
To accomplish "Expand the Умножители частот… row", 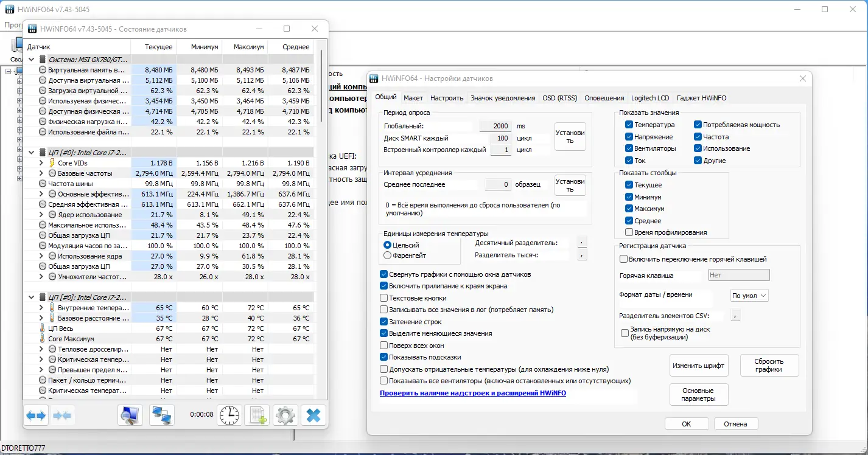I will coord(41,277).
